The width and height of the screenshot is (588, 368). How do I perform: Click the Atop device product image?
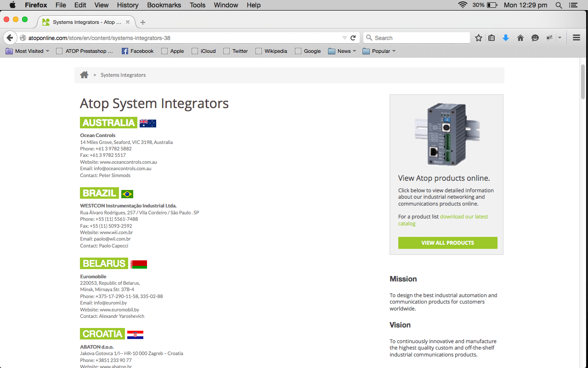click(x=446, y=134)
